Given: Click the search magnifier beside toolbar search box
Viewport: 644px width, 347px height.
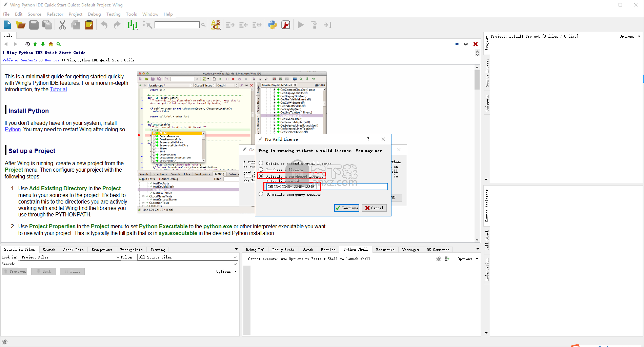Looking at the screenshot, I should [x=203, y=25].
